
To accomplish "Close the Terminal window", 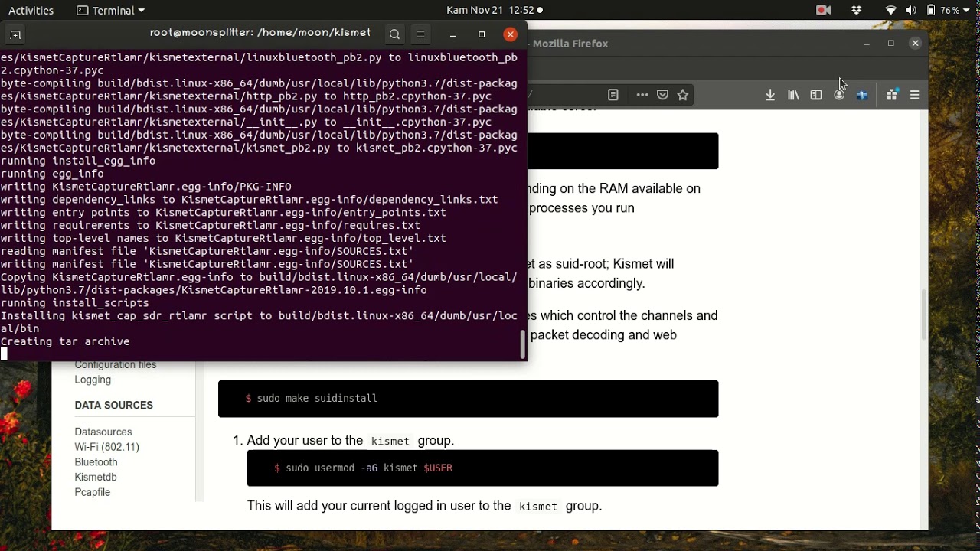I will (x=511, y=34).
